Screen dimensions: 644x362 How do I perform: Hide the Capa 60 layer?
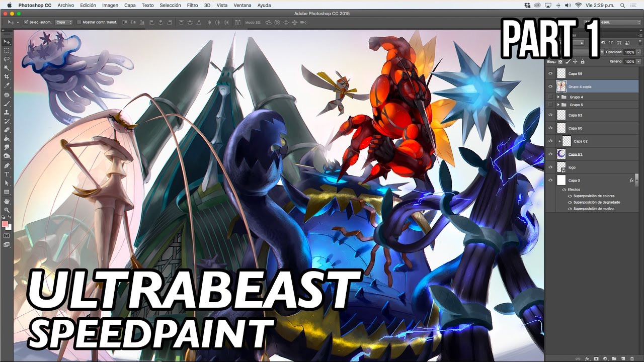(x=550, y=128)
